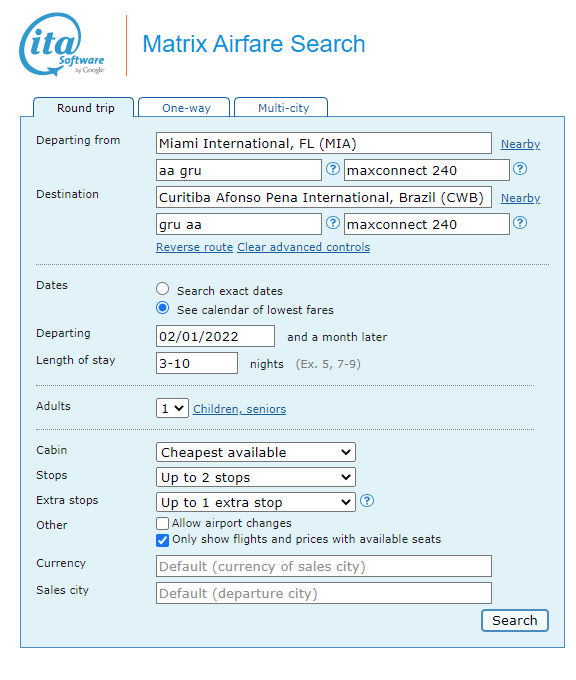Open help icon beside Extra stops
The image size is (576, 680).
click(367, 501)
